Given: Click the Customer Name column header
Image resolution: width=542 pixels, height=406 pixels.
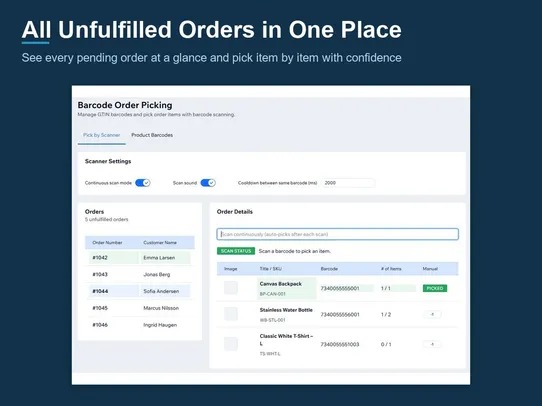Looking at the screenshot, I should (x=160, y=243).
